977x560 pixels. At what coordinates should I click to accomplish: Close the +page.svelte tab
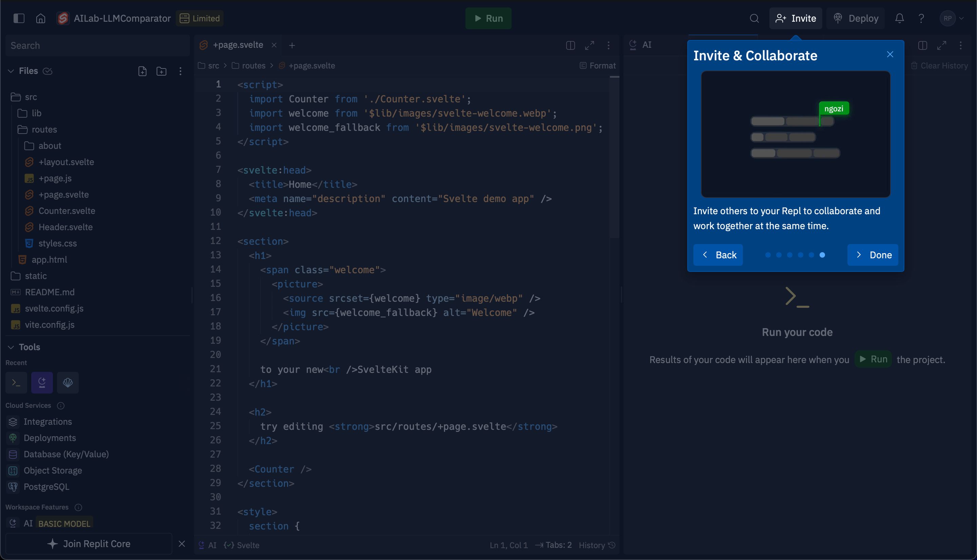tap(274, 45)
